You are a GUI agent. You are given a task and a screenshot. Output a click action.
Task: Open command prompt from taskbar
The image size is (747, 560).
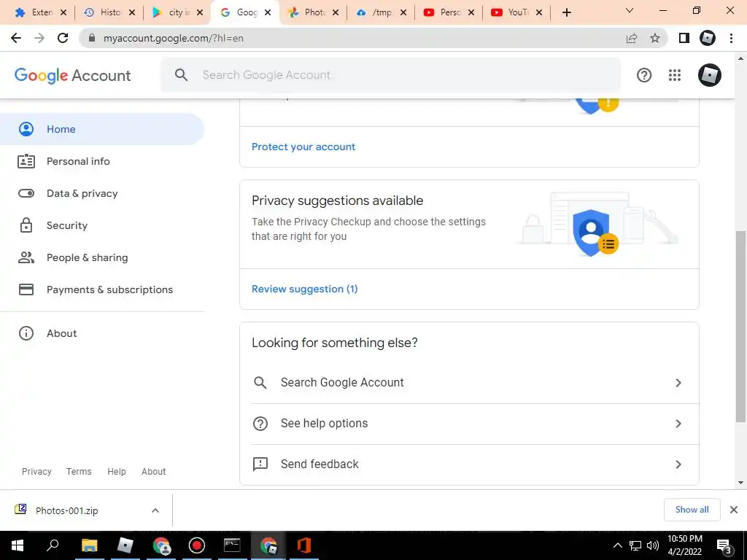point(232,545)
